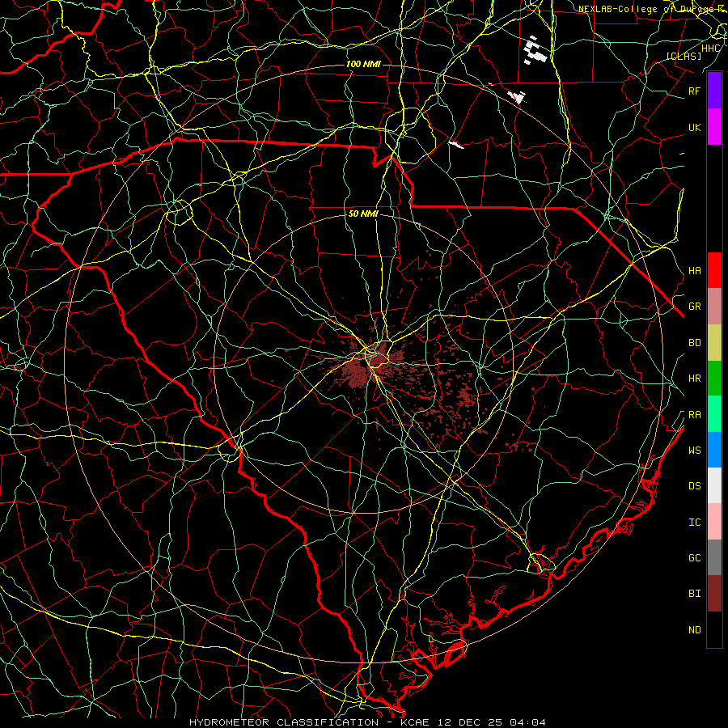Click the HR legend label
Image resolution: width=728 pixels, height=728 pixels.
(x=694, y=379)
